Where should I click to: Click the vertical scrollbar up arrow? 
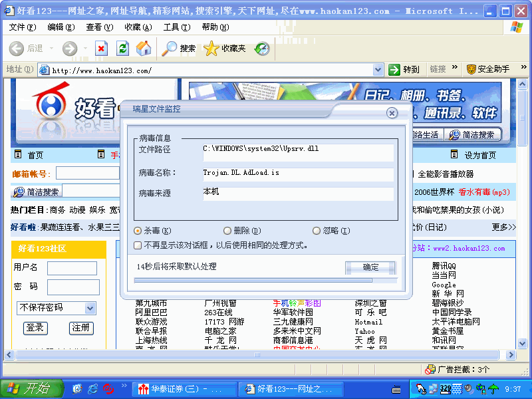pyautogui.click(x=523, y=84)
